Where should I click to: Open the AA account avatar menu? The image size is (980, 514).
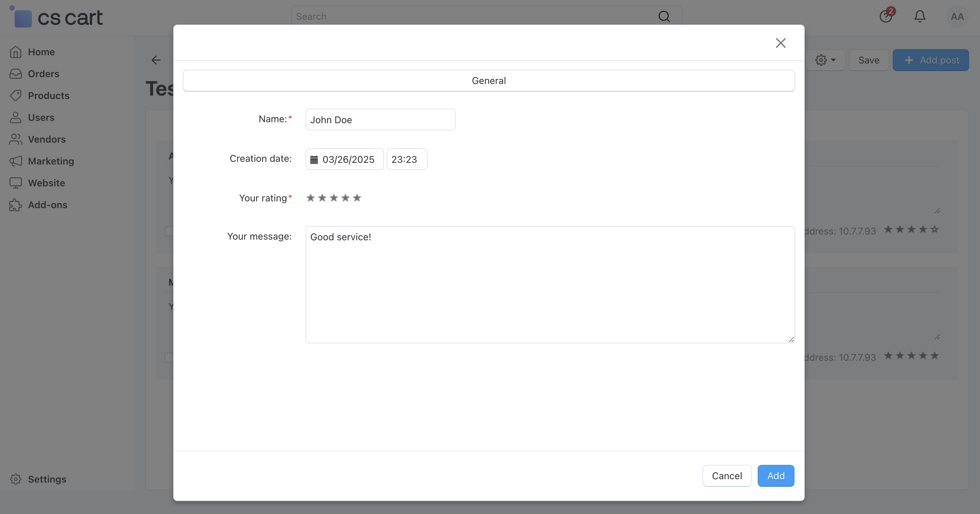(x=957, y=16)
